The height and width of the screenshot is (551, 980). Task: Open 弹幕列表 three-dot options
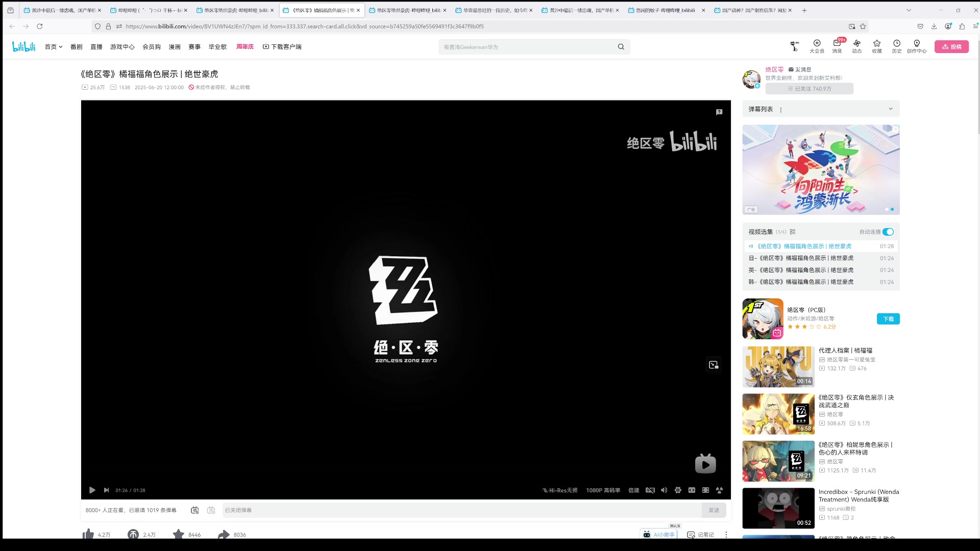click(781, 110)
